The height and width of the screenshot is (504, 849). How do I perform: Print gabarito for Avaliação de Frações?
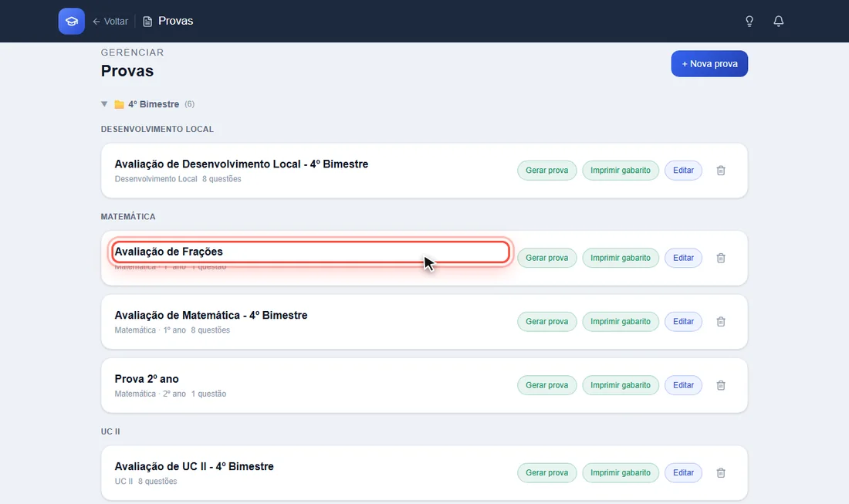(x=621, y=258)
